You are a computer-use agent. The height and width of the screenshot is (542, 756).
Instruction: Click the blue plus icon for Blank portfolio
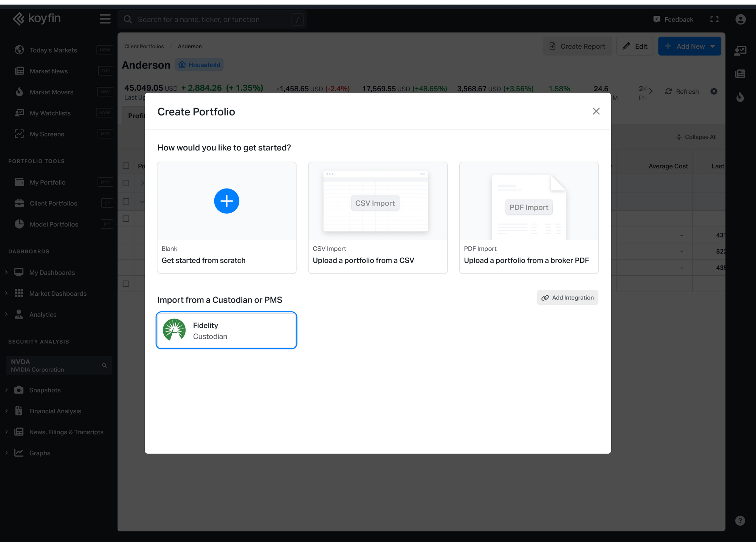click(226, 201)
